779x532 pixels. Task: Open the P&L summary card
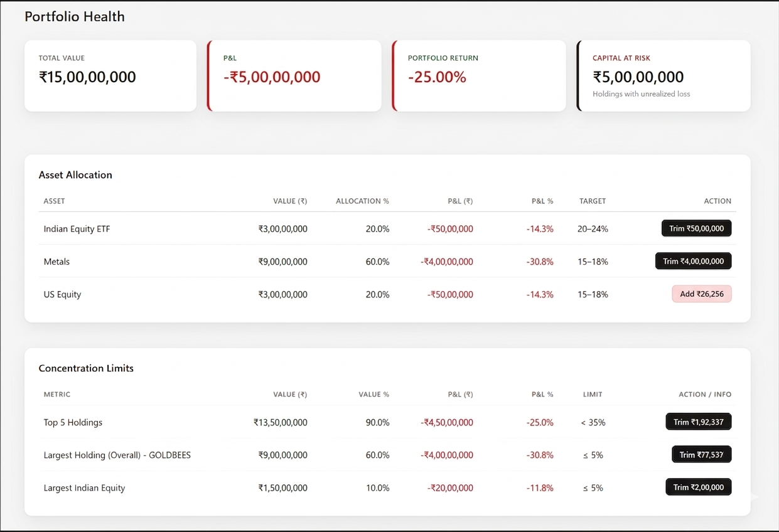(x=294, y=76)
